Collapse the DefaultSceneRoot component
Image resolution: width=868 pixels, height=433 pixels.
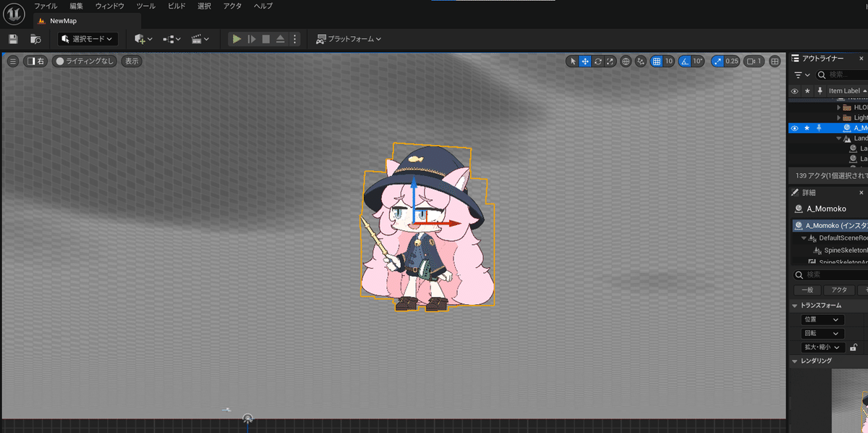(804, 237)
